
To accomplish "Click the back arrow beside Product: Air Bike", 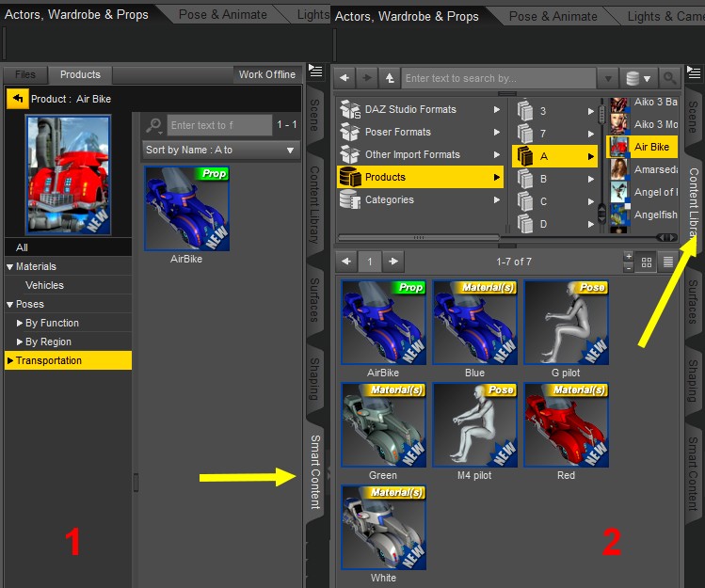I will pyautogui.click(x=18, y=99).
